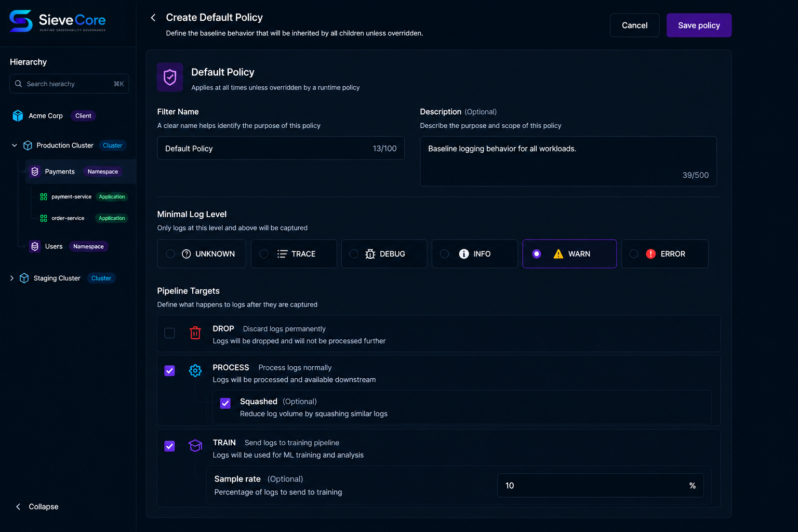This screenshot has height=532, width=798.
Task: Click the INFO circle icon
Action: [464, 254]
